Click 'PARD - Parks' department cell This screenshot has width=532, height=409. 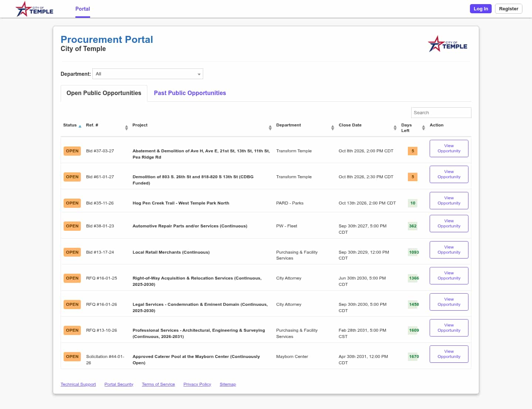(x=290, y=203)
